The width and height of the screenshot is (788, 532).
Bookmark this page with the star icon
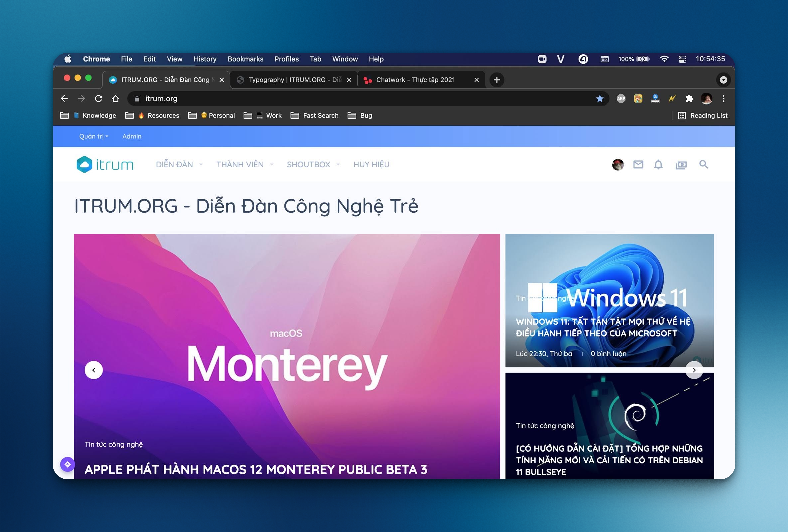pyautogui.click(x=599, y=99)
